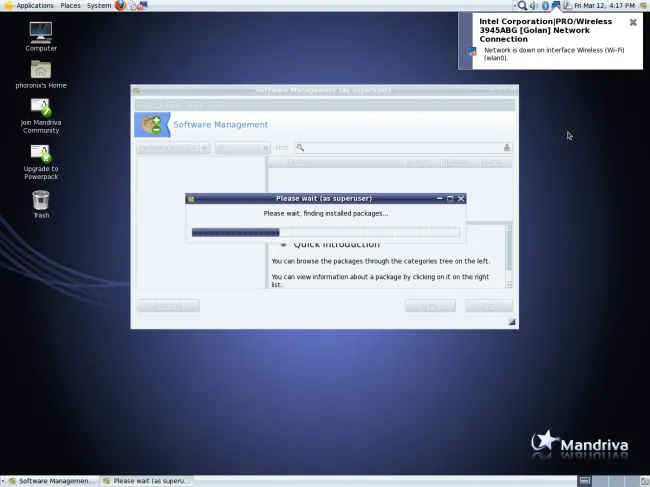Launch Firefox from the top panel
650x487 pixels.
120,5
